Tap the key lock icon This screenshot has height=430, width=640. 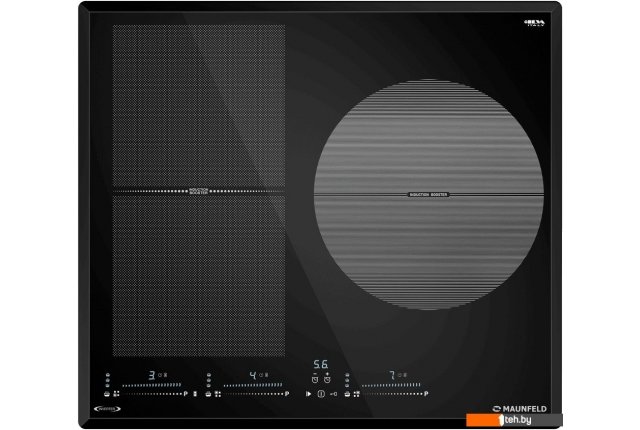click(334, 394)
